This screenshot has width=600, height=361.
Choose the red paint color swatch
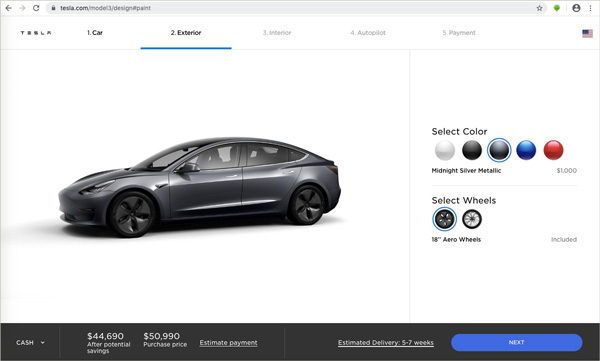click(553, 150)
